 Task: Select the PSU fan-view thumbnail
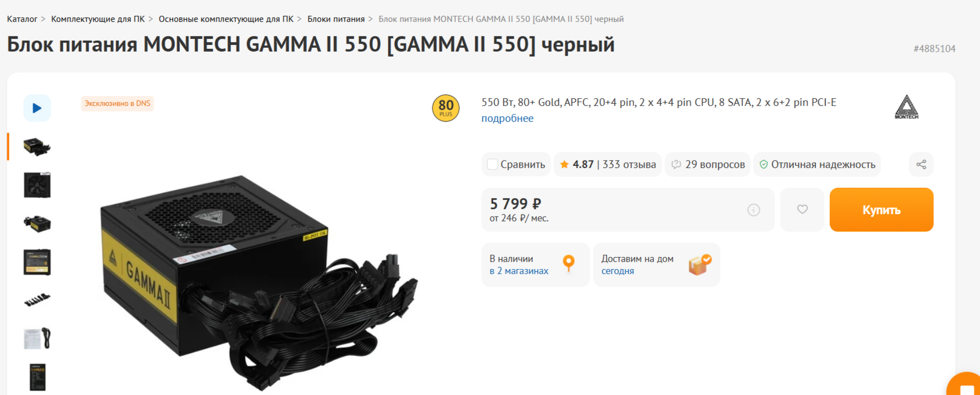pyautogui.click(x=37, y=185)
